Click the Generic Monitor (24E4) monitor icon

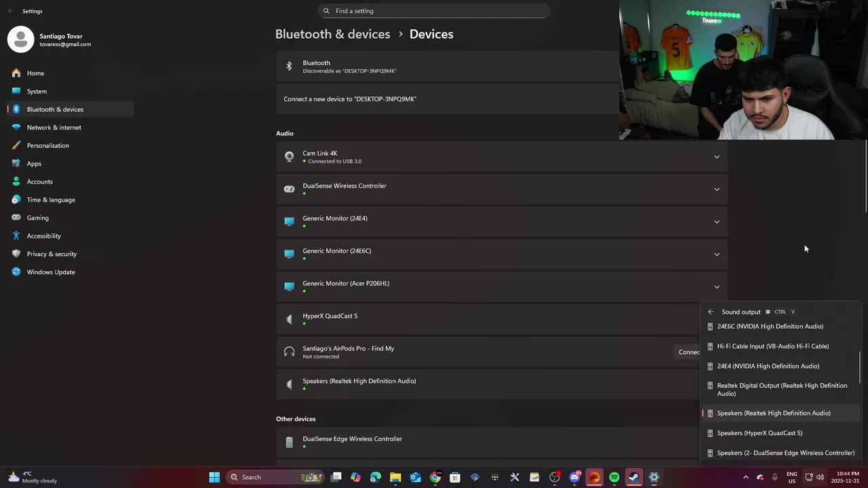click(x=290, y=222)
